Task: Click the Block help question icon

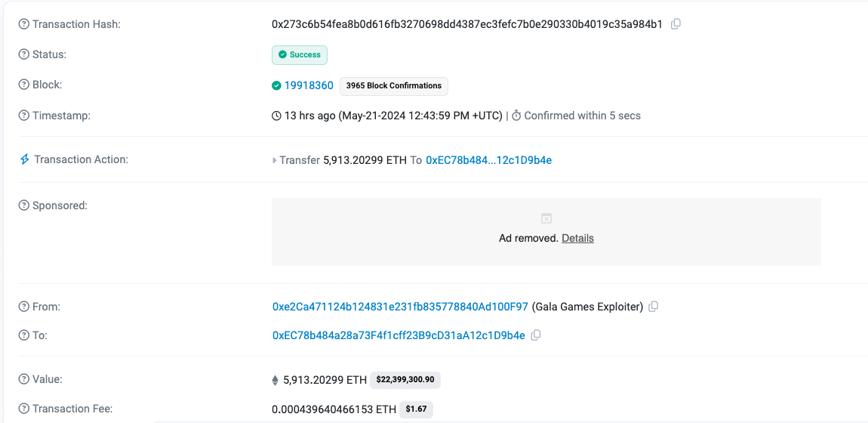Action: point(24,85)
